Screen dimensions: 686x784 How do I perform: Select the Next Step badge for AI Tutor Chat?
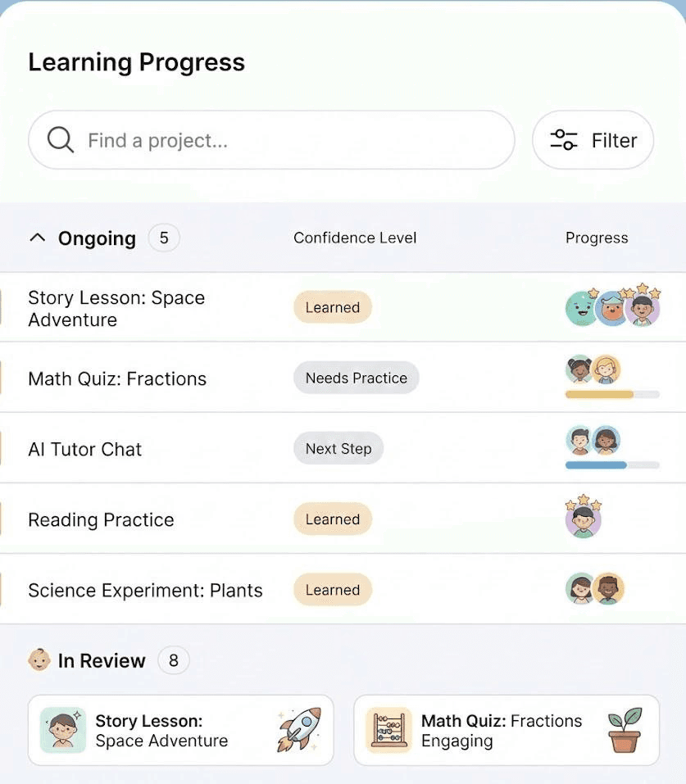pyautogui.click(x=338, y=448)
